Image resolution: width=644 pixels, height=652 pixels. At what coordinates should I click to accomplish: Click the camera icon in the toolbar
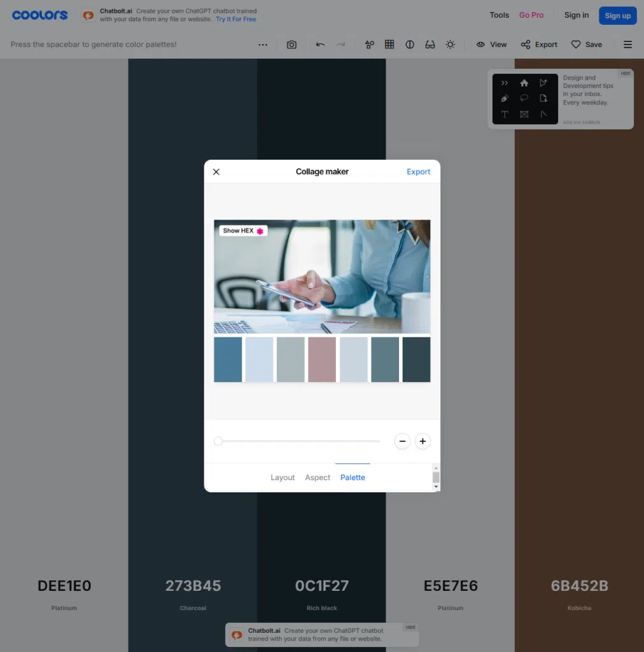[x=291, y=45]
